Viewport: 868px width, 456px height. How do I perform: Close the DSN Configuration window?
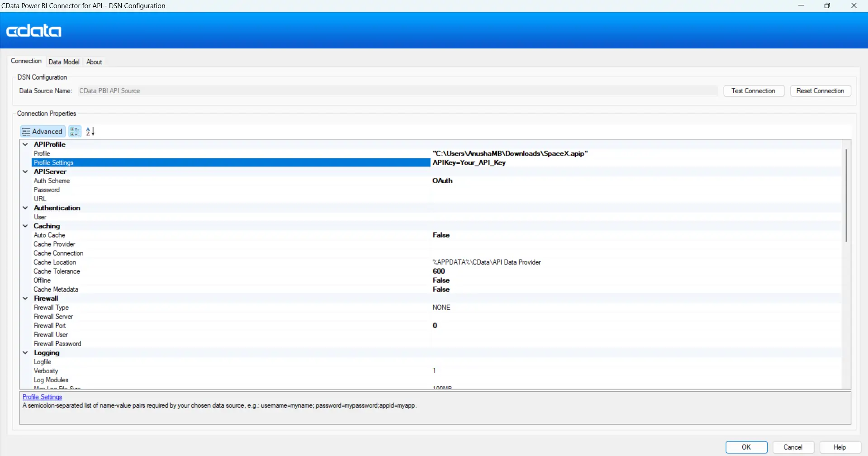tap(854, 5)
